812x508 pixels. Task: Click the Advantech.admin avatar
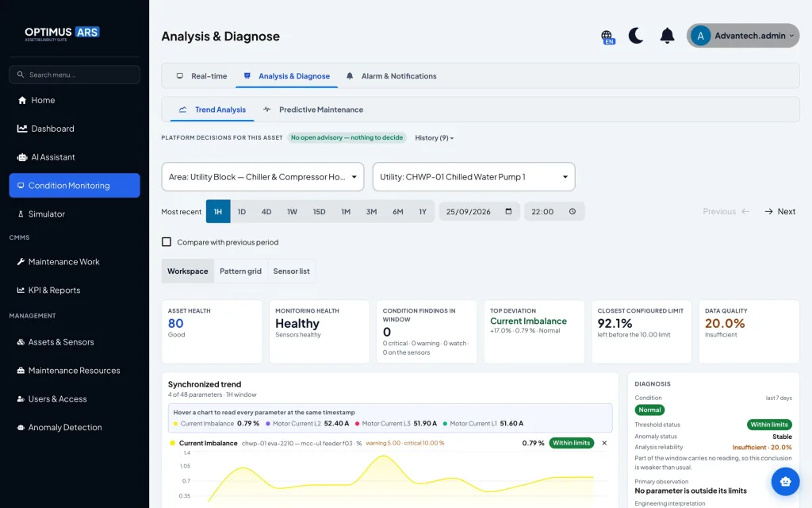click(700, 36)
